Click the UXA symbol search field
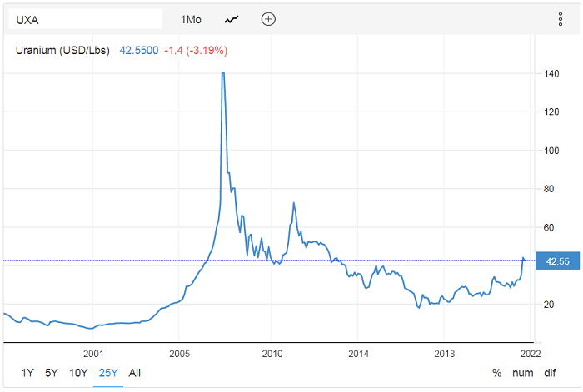This screenshot has width=583, height=392. pos(83,19)
